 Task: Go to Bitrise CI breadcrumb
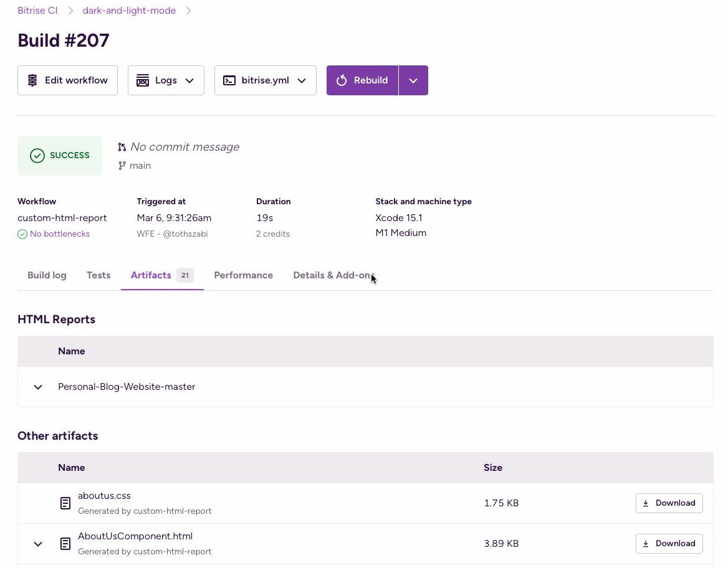pyautogui.click(x=37, y=11)
